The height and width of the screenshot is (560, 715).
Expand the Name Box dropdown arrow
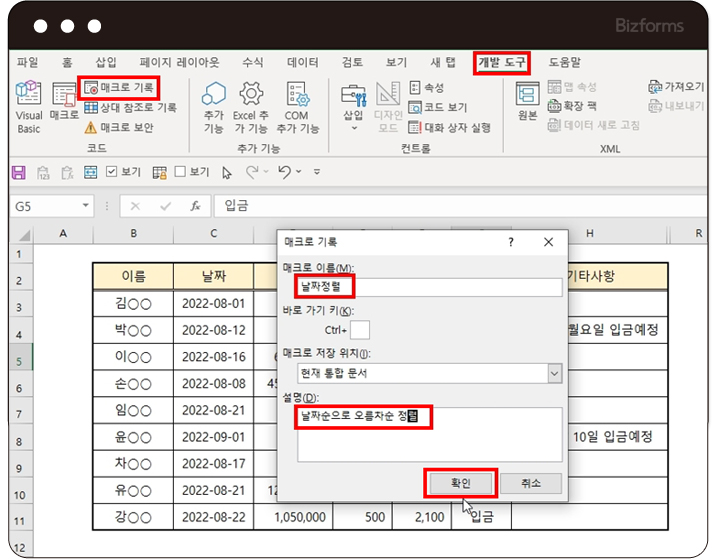coord(86,206)
